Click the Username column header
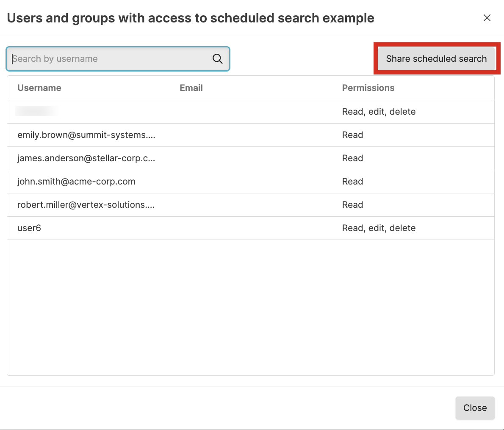Image resolution: width=504 pixels, height=430 pixels. point(39,88)
